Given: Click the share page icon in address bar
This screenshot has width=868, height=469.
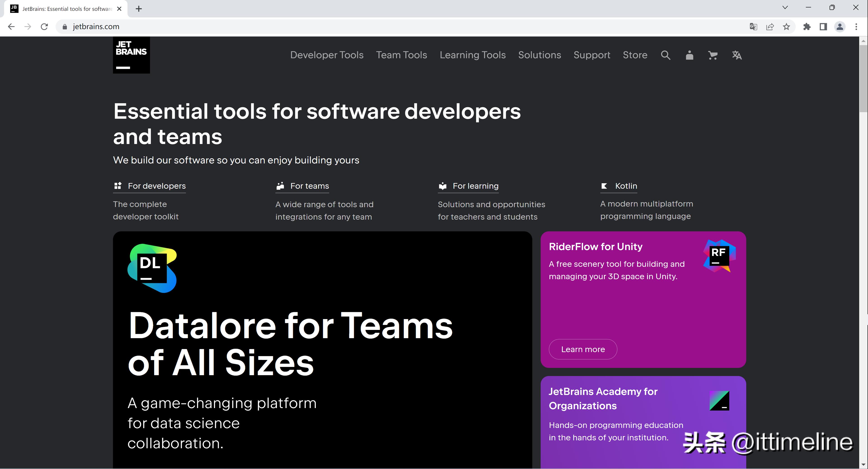Looking at the screenshot, I should 770,27.
